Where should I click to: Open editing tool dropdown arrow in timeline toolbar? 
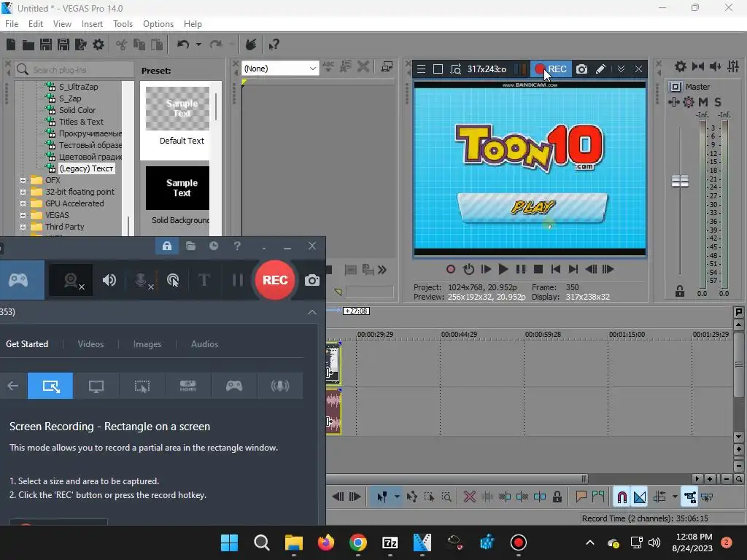tap(396, 497)
